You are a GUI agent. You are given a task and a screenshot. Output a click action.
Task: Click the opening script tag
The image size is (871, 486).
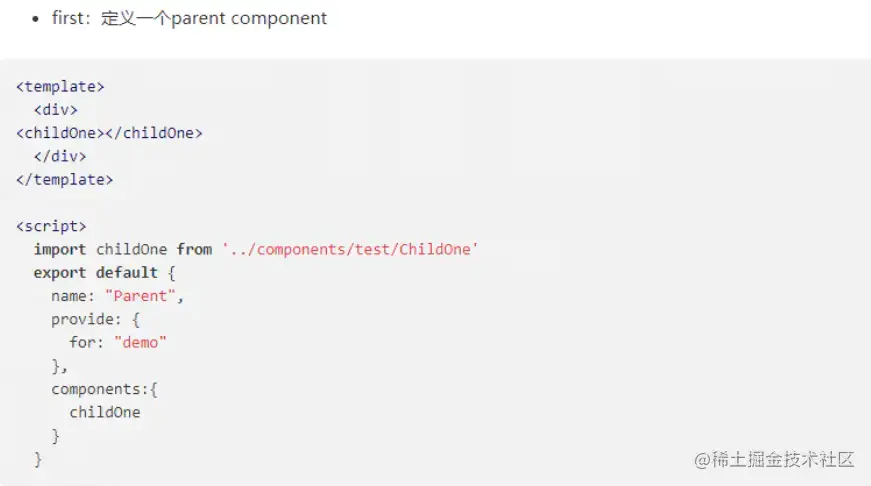(x=51, y=226)
